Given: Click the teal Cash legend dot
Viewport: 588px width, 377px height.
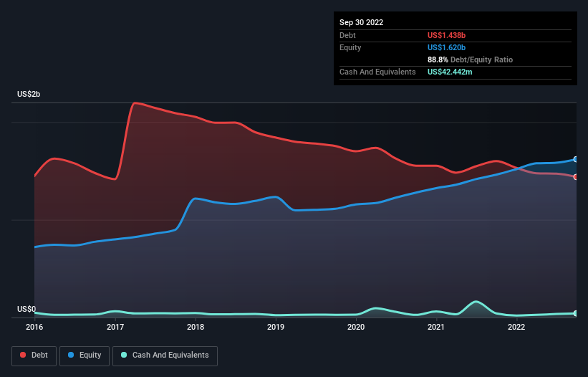Looking at the screenshot, I should (124, 355).
